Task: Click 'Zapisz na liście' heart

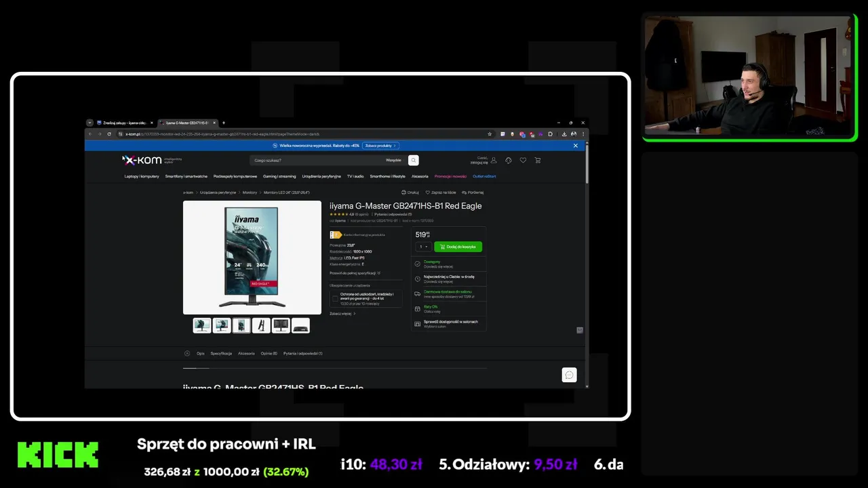Action: click(x=428, y=192)
